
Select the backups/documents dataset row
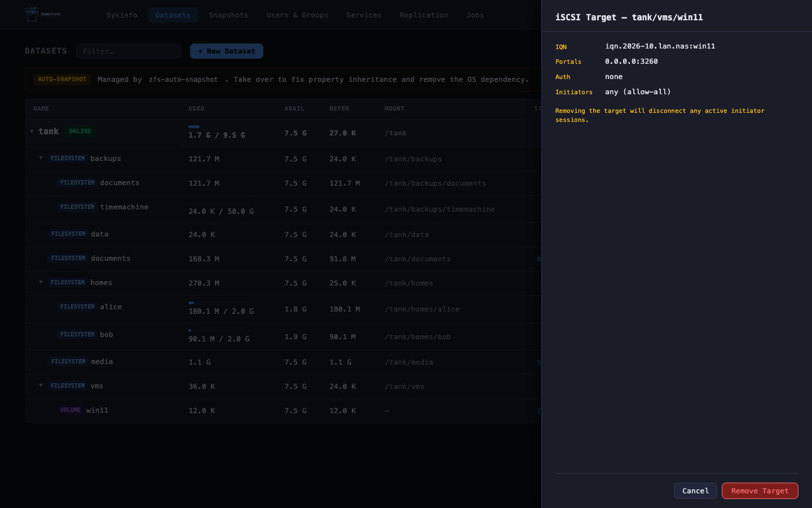tap(283, 183)
